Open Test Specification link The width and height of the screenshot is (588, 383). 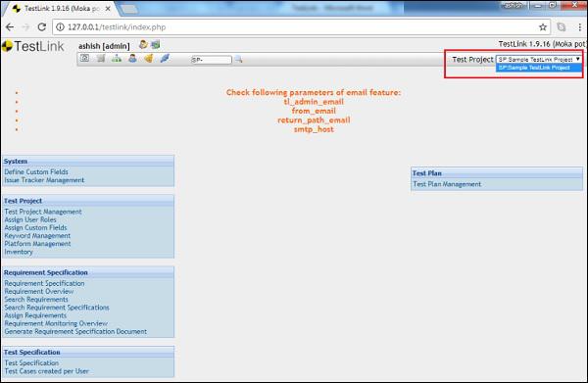tap(31, 363)
